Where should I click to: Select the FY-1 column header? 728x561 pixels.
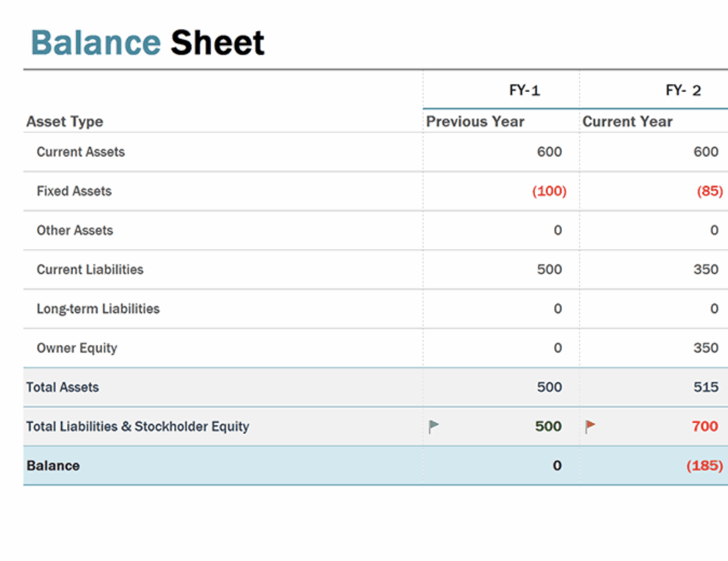tap(525, 90)
